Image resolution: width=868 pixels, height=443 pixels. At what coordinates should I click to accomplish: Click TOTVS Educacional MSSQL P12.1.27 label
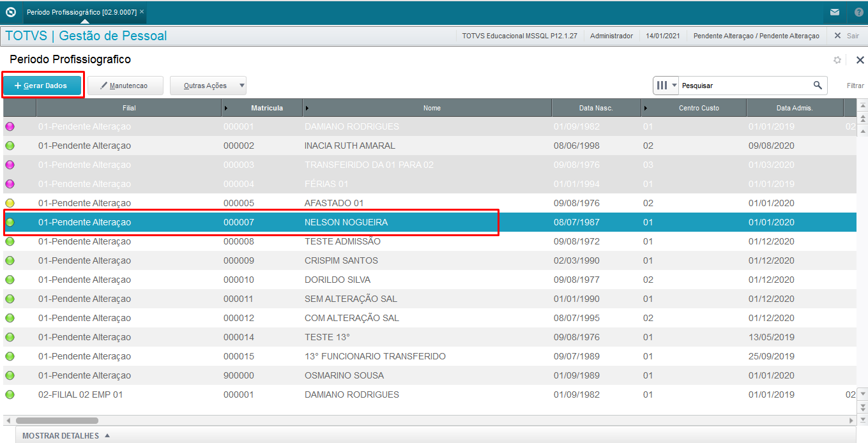(520, 36)
